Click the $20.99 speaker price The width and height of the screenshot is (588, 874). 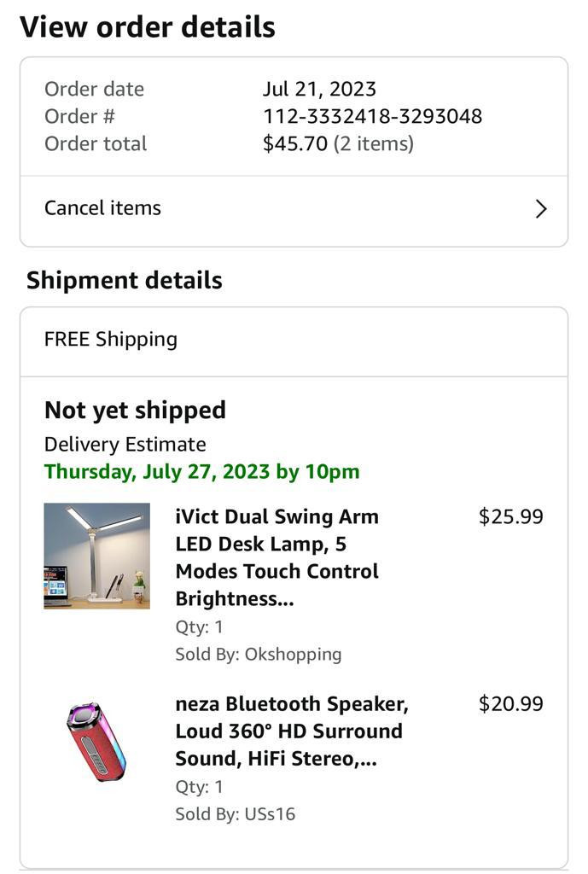click(510, 703)
